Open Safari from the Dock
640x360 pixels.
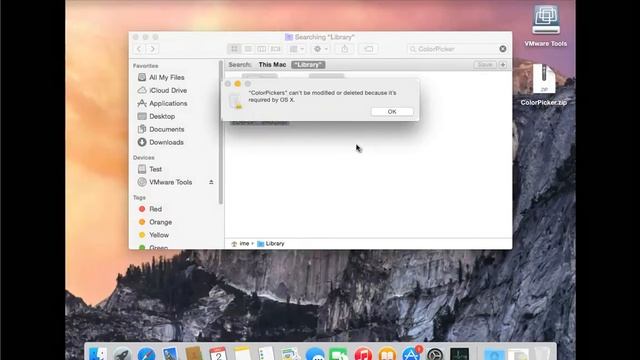point(146,353)
